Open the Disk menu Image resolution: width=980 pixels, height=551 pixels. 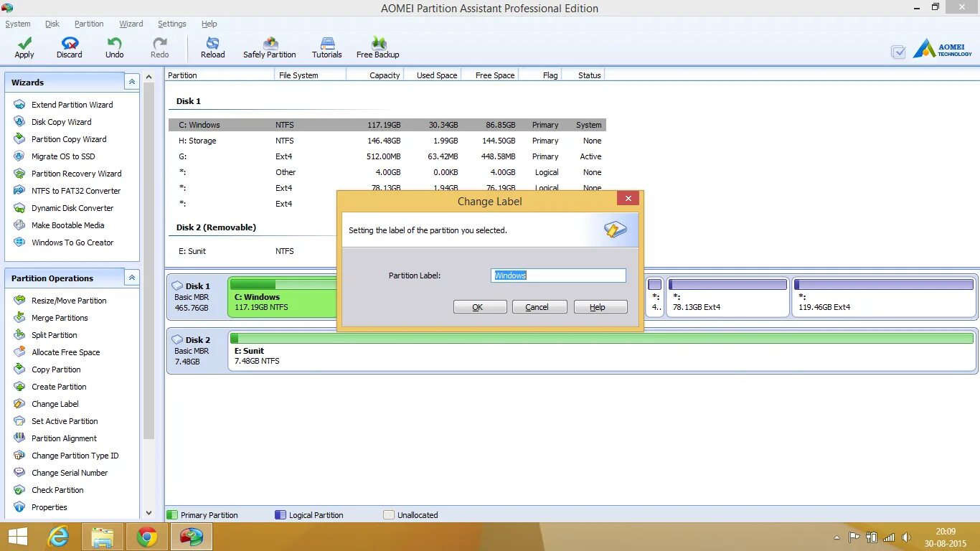coord(52,24)
